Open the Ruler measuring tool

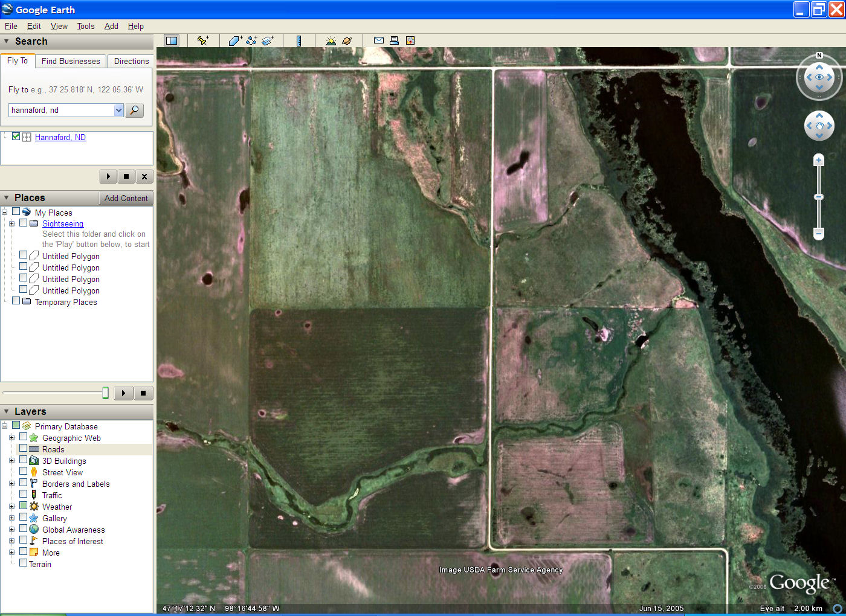click(x=299, y=40)
